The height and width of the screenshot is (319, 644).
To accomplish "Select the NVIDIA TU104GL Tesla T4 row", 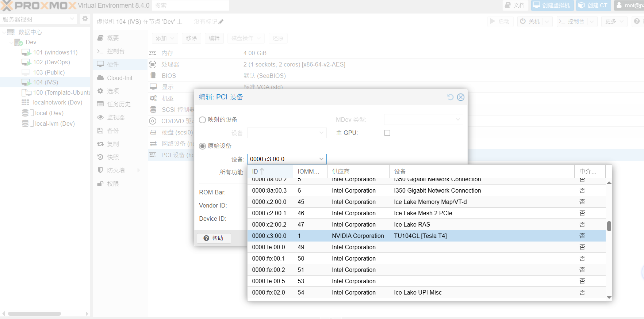I will (x=426, y=236).
